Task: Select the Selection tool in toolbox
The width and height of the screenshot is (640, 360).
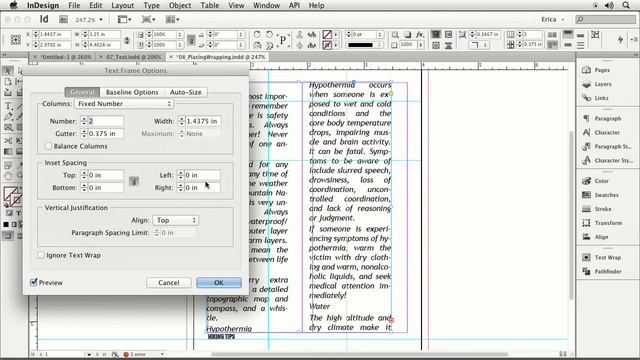Action: pyautogui.click(x=8, y=71)
